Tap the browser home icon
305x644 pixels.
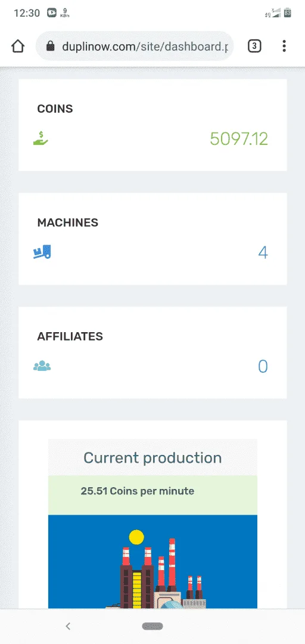click(x=18, y=46)
